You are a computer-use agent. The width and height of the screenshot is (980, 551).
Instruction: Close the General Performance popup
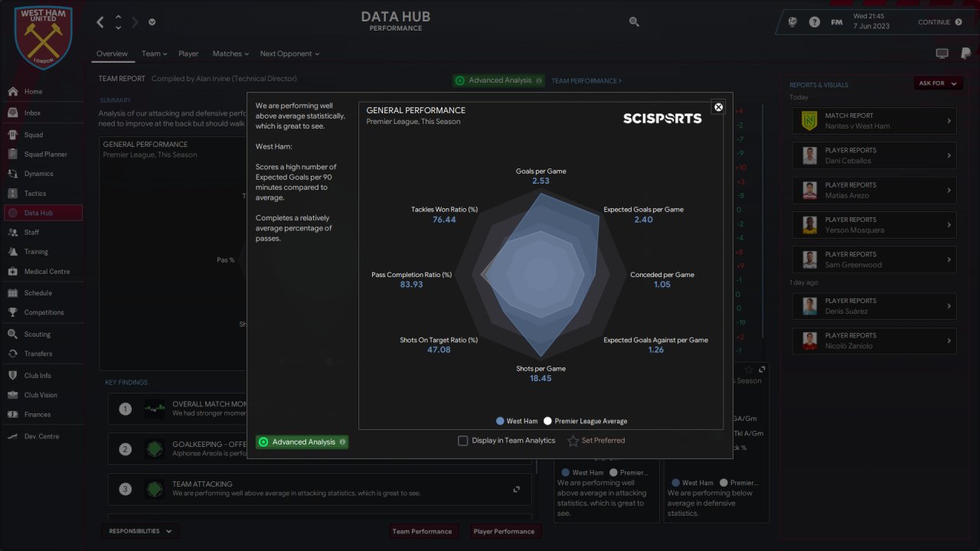718,107
